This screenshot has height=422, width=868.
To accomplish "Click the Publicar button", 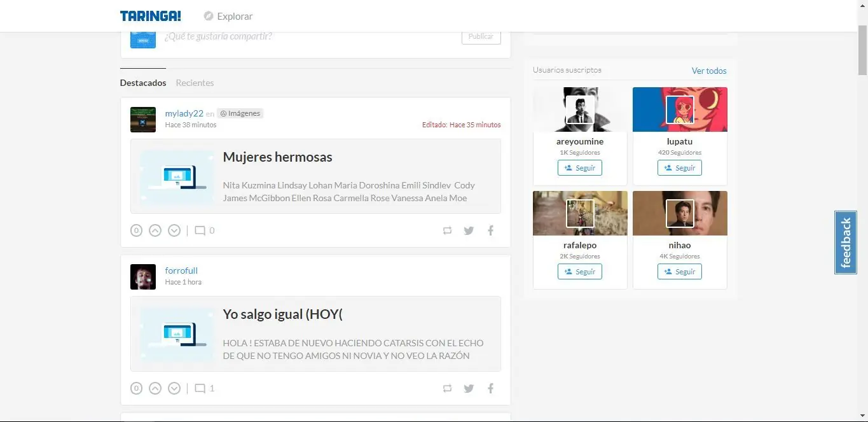I will [481, 37].
